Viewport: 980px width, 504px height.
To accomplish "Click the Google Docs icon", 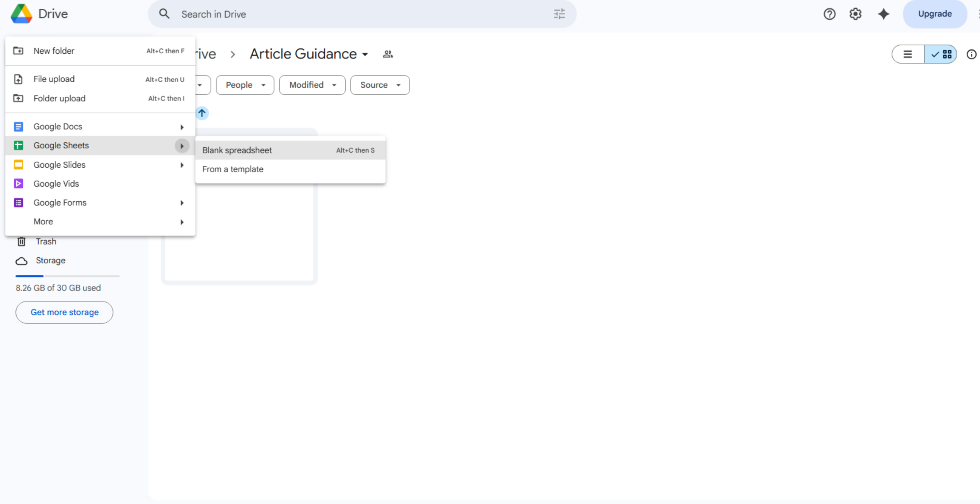I will coord(18,127).
